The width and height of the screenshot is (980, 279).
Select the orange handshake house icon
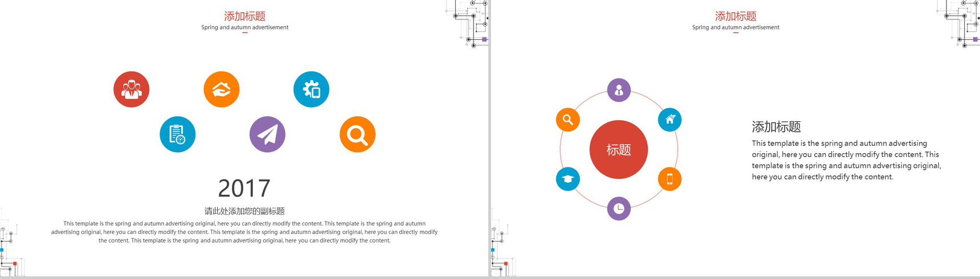coord(222,89)
